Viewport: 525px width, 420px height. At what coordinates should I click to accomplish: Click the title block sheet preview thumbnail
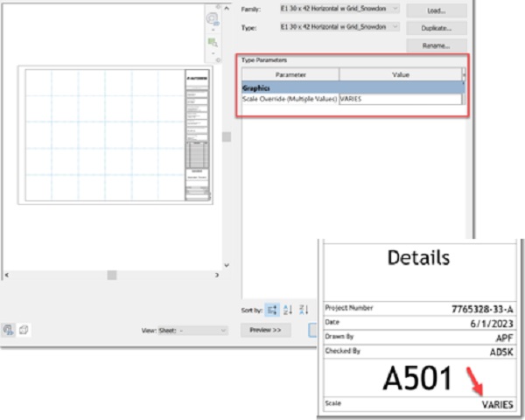click(115, 136)
